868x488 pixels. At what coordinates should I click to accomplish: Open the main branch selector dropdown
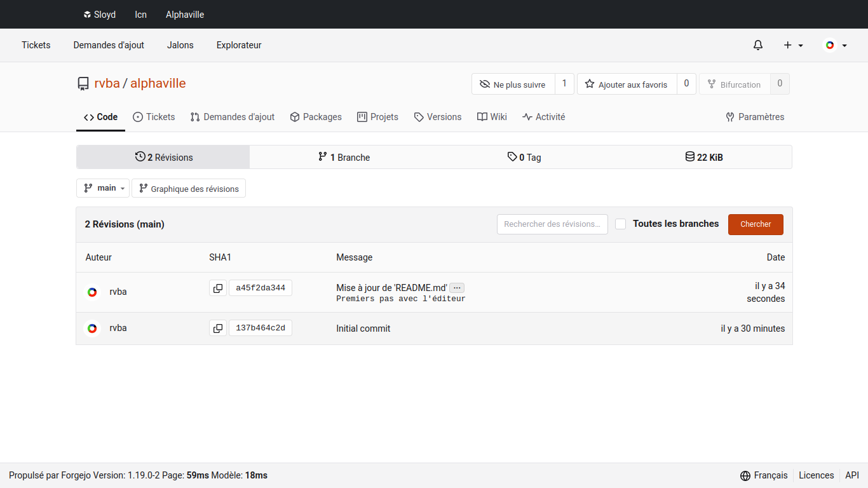point(103,188)
